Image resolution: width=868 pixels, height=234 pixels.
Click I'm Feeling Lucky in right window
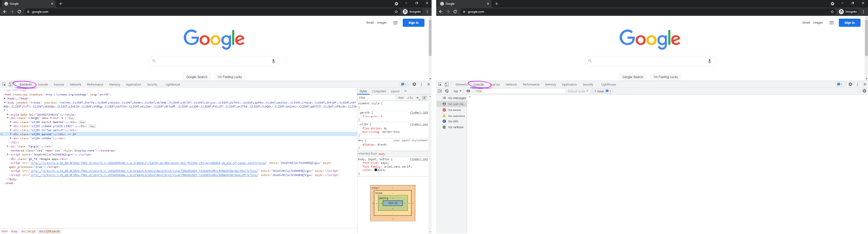[665, 77]
